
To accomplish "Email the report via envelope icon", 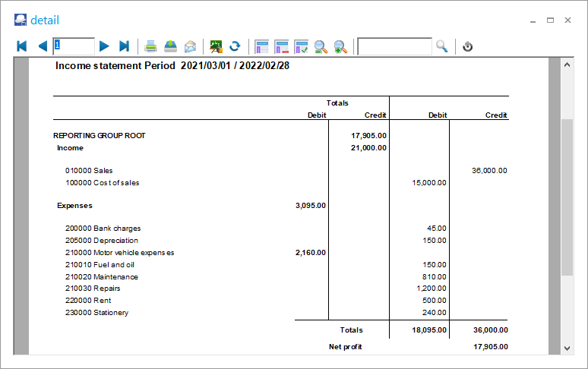I will 190,46.
